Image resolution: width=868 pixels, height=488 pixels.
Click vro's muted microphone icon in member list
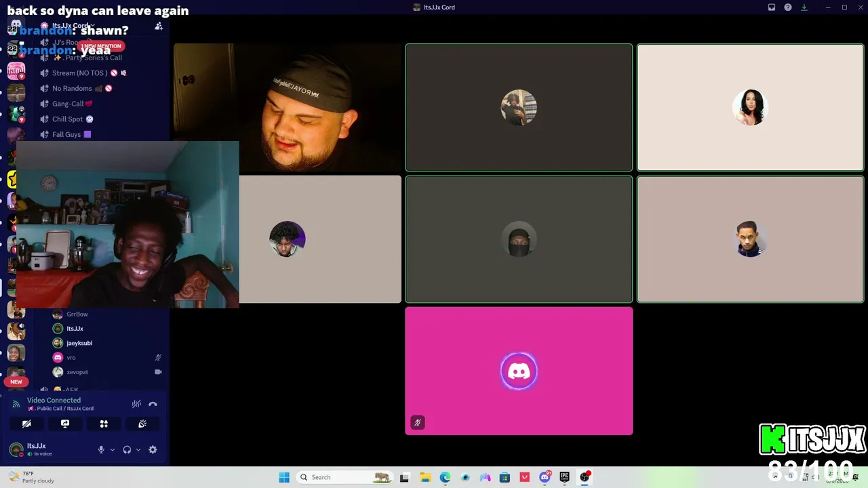coord(158,357)
